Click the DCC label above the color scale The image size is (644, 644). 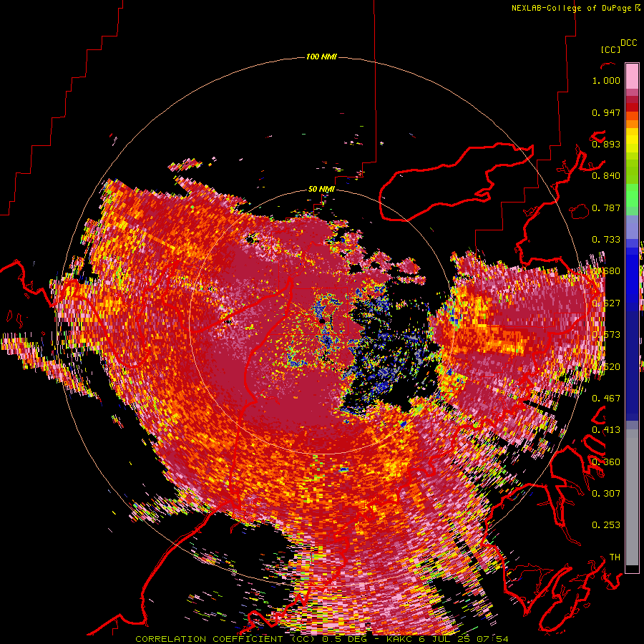628,43
